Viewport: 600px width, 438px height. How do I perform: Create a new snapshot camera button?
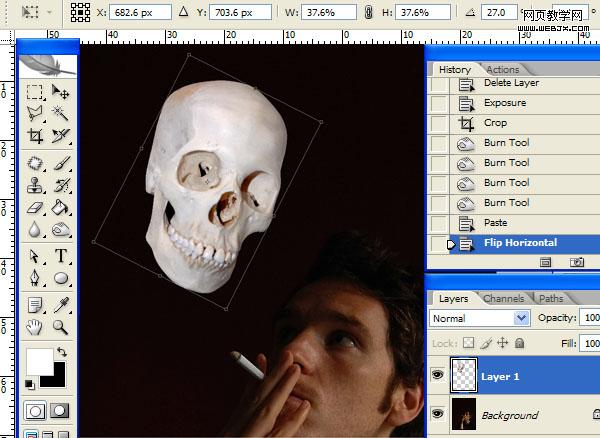click(x=577, y=262)
